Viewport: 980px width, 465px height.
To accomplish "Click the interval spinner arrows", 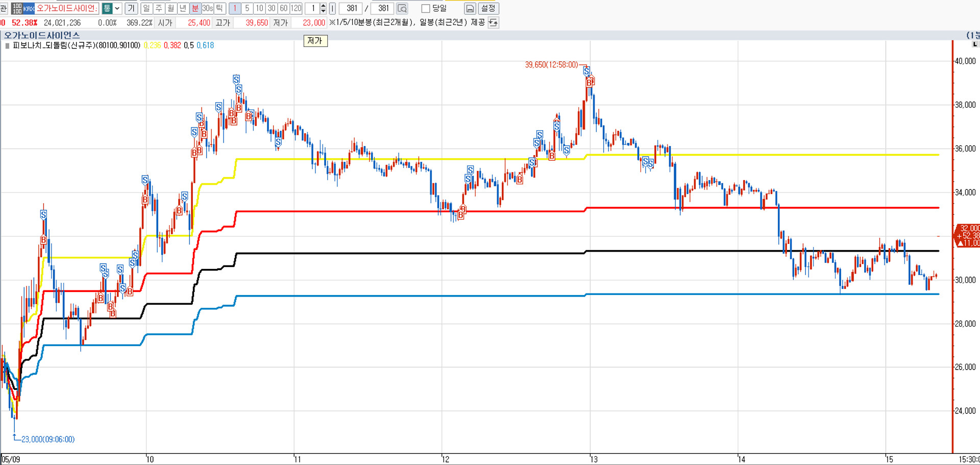I will pos(323,8).
